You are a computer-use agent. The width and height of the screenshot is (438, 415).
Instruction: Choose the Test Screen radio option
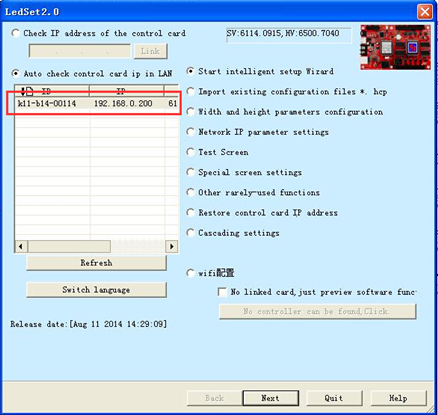pos(190,152)
